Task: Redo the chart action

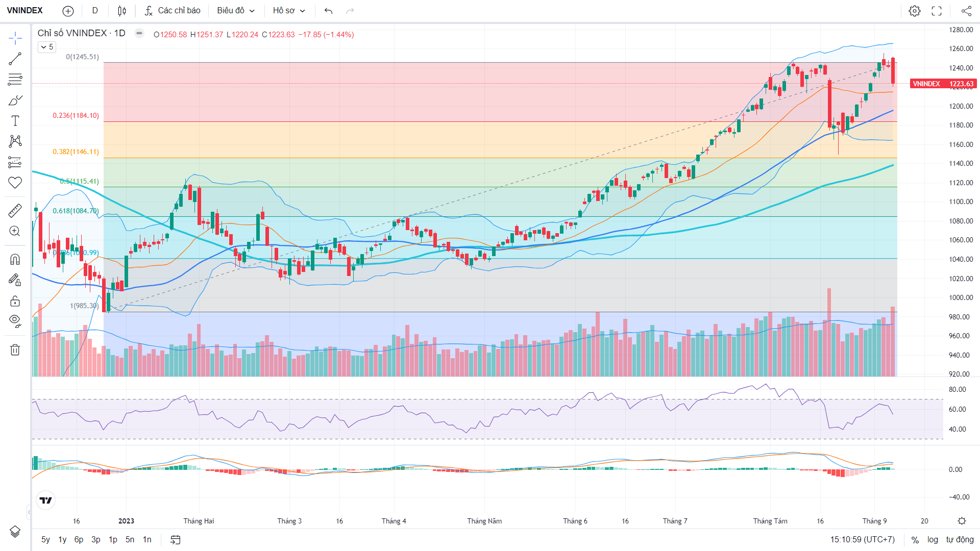Action: coord(350,11)
